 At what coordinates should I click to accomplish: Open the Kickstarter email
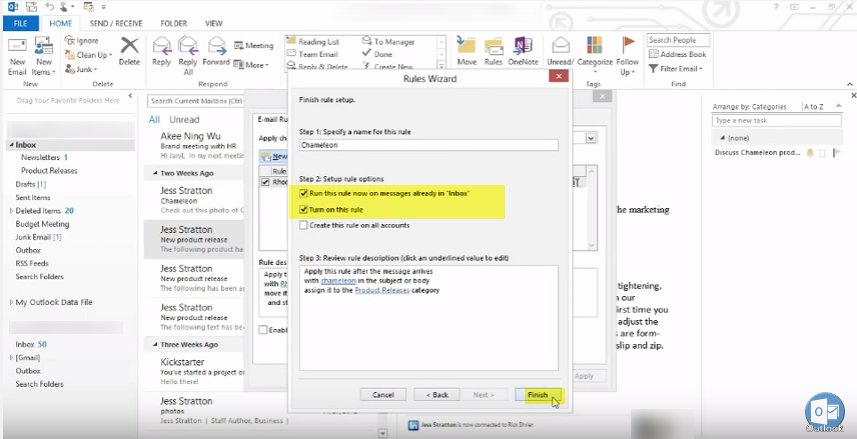tap(194, 372)
